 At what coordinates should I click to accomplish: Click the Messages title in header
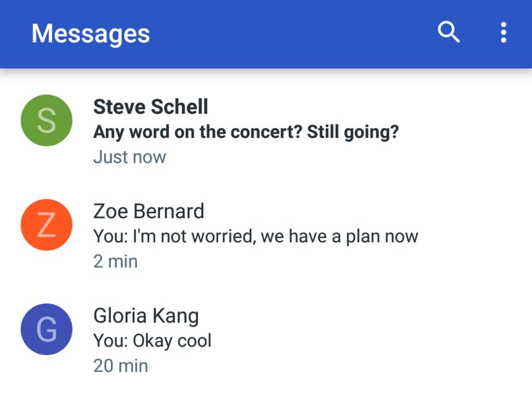91,33
